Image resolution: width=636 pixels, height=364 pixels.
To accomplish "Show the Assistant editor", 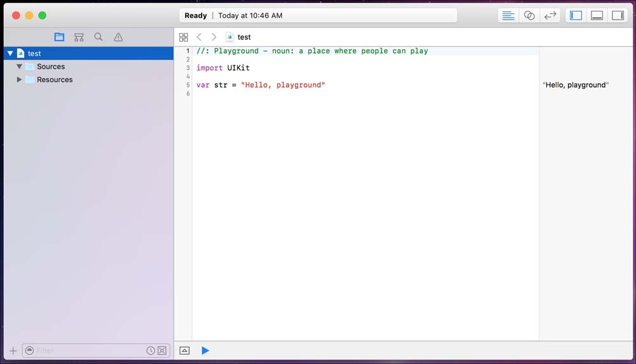I will (x=529, y=16).
